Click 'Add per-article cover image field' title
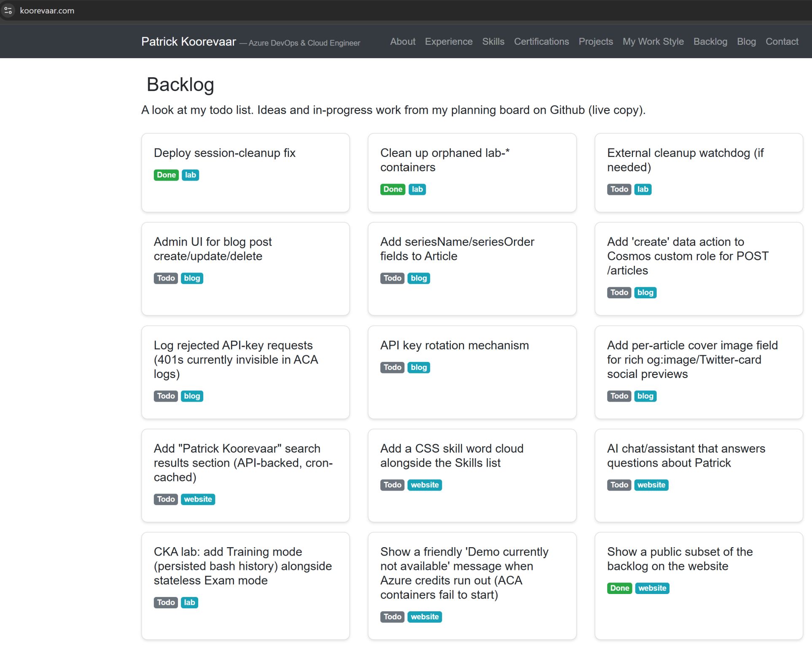 692,359
